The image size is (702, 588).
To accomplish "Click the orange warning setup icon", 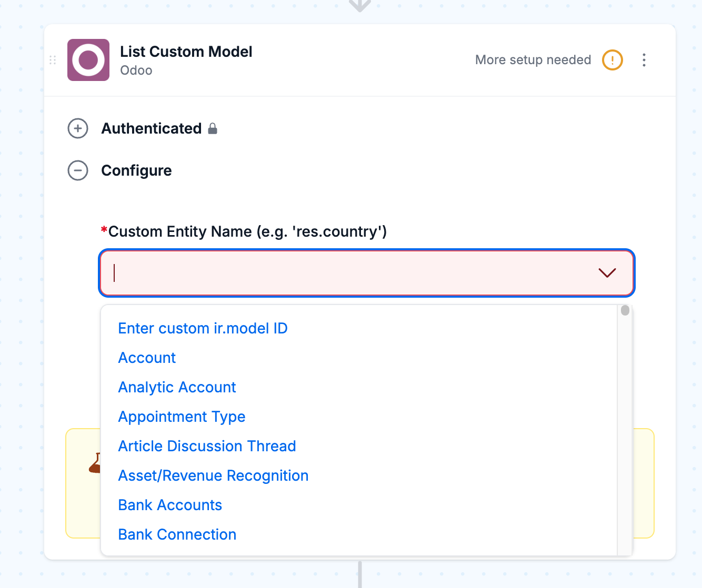I will [x=613, y=60].
